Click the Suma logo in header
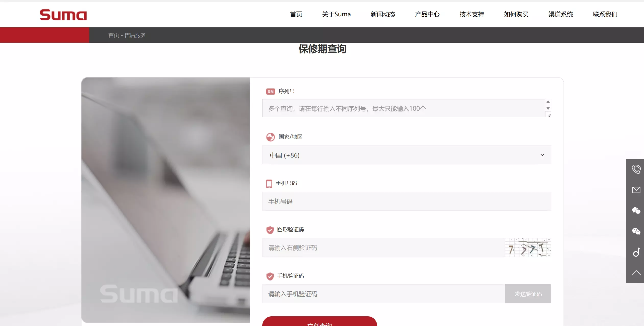The width and height of the screenshot is (644, 326). pos(63,15)
